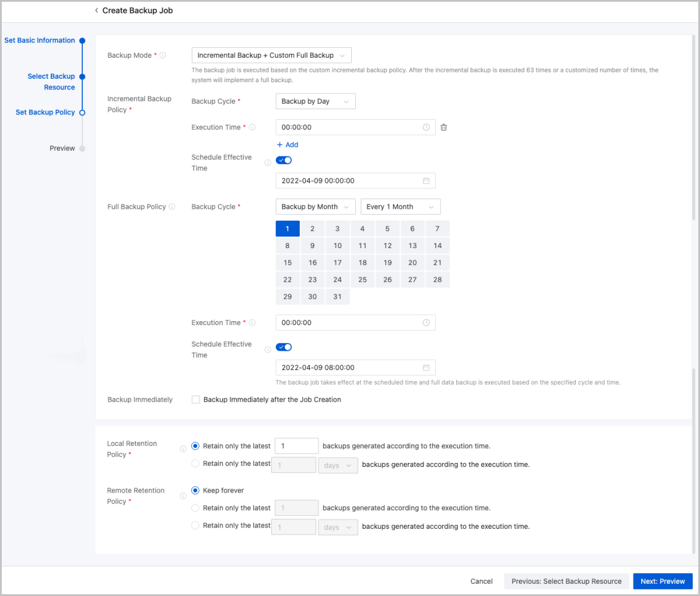Check Backup Immediately after the Job Creation
Screen dimensions: 700x596
point(196,400)
